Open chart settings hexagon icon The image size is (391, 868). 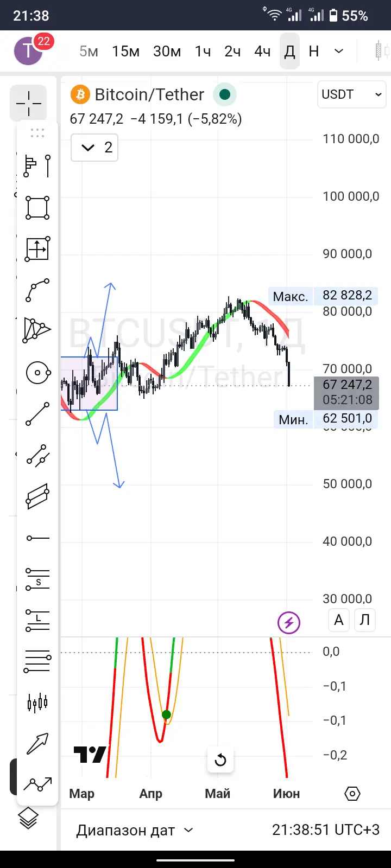pyautogui.click(x=352, y=794)
